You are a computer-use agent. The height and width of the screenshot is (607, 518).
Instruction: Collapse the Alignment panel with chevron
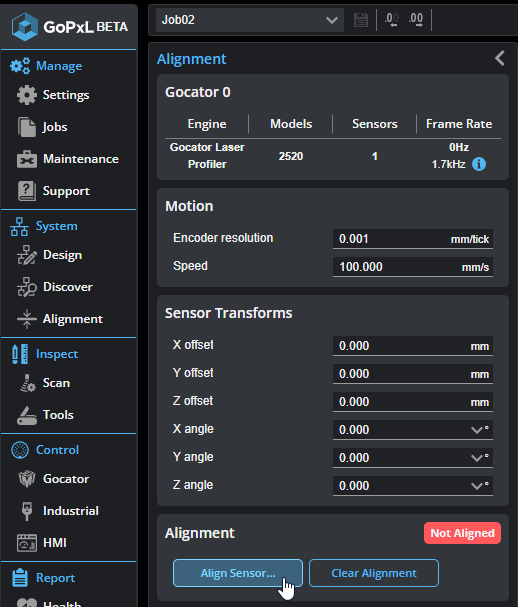tap(500, 58)
